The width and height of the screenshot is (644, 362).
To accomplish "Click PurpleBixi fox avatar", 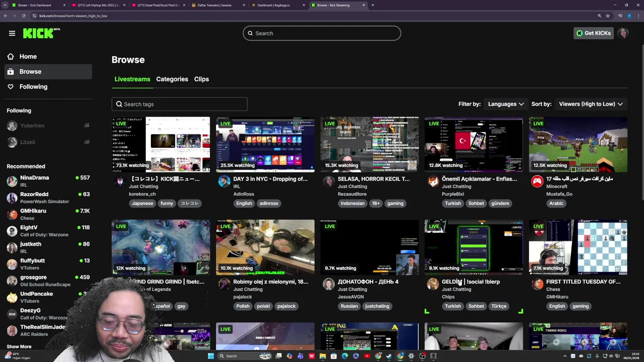I will coord(433,182).
